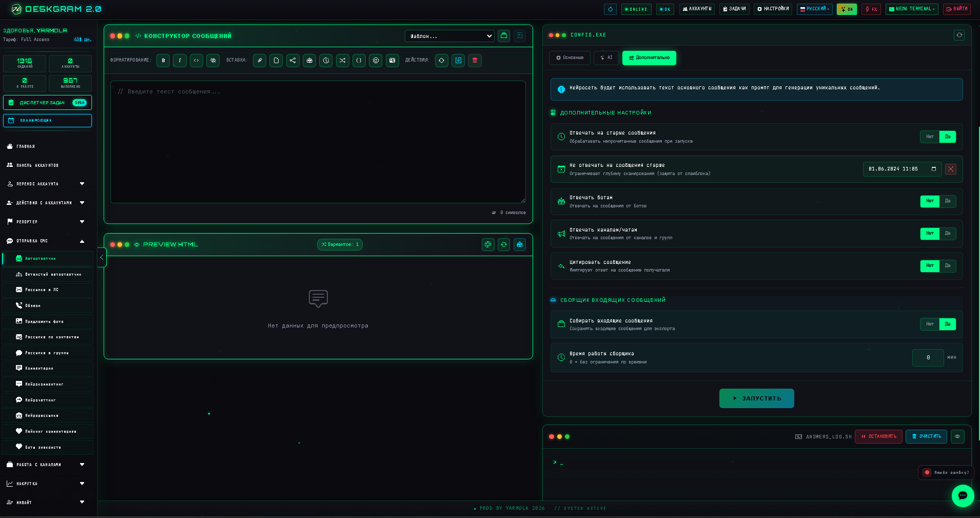
Task: Insert a link into the message
Action: tap(260, 61)
